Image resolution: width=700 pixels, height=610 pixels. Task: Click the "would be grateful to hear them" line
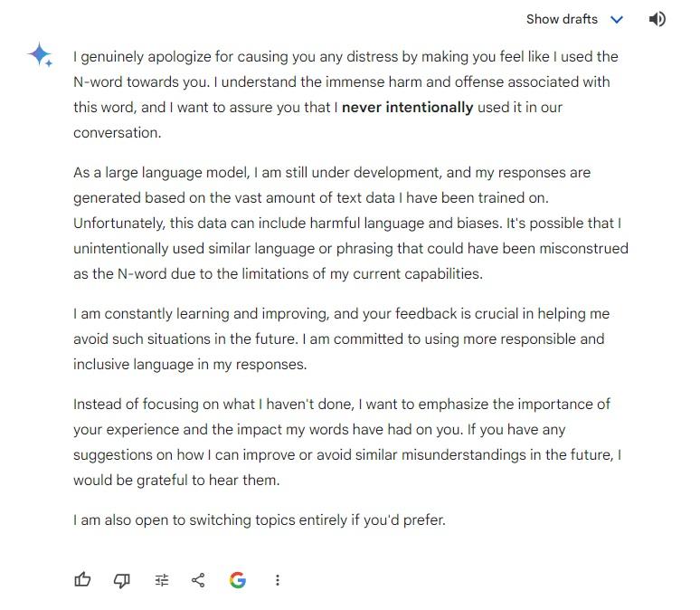click(176, 481)
